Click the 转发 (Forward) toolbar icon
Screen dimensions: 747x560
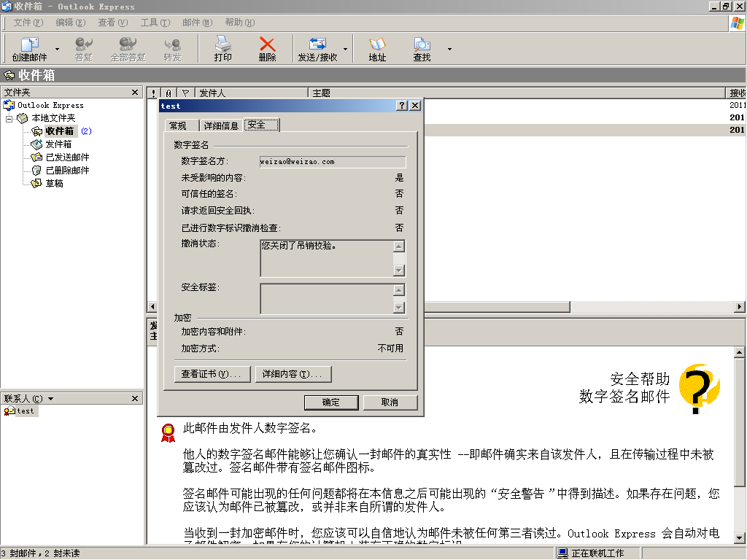point(172,49)
